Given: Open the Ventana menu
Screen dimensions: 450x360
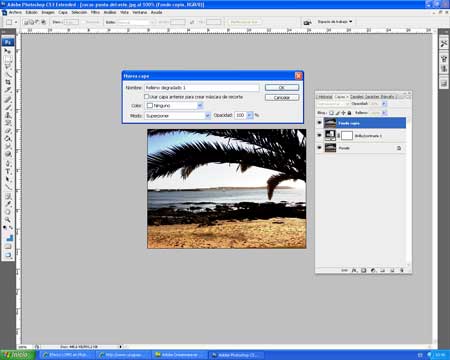Looking at the screenshot, I should coord(140,12).
